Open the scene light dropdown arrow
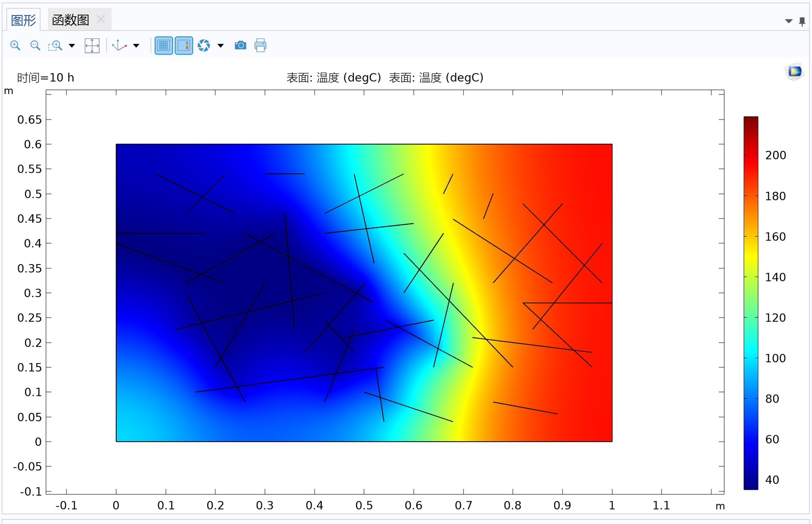 click(x=220, y=46)
